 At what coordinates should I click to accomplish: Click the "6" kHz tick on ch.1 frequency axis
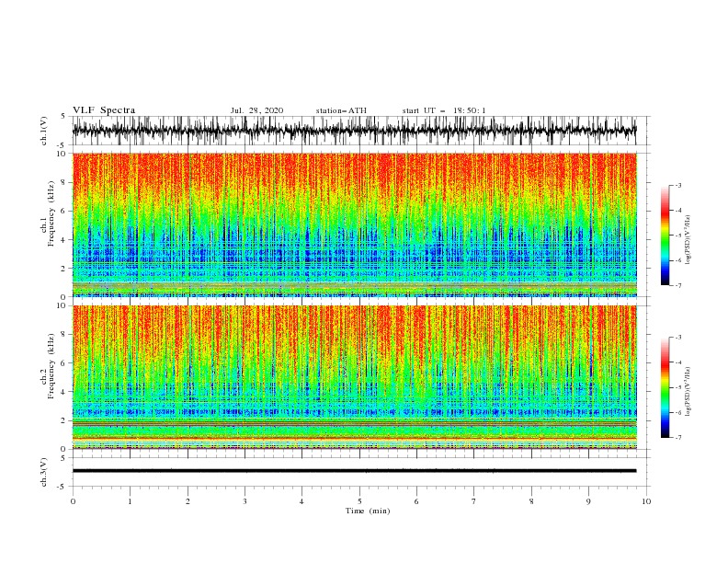[63, 211]
